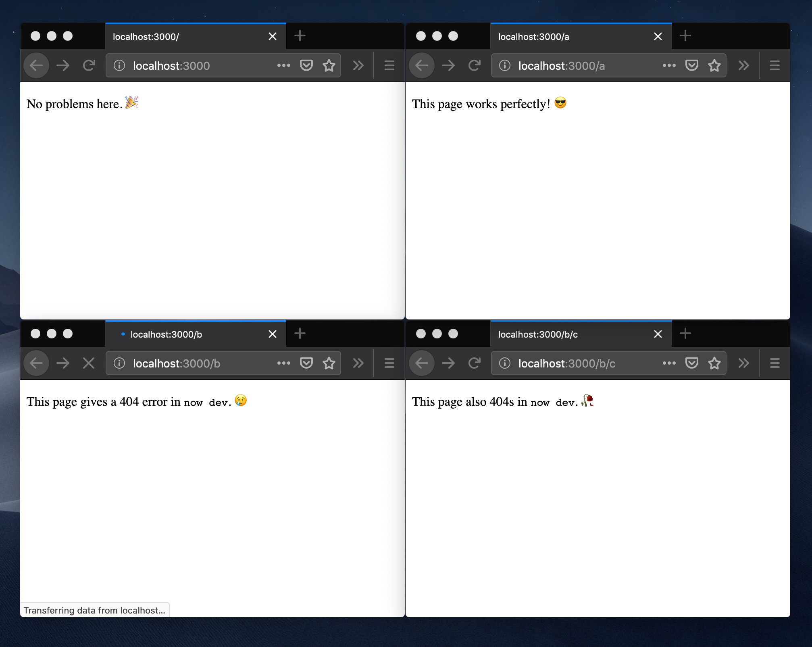Open the application menu in localhost:3000 window
This screenshot has width=812, height=647.
[x=389, y=65]
